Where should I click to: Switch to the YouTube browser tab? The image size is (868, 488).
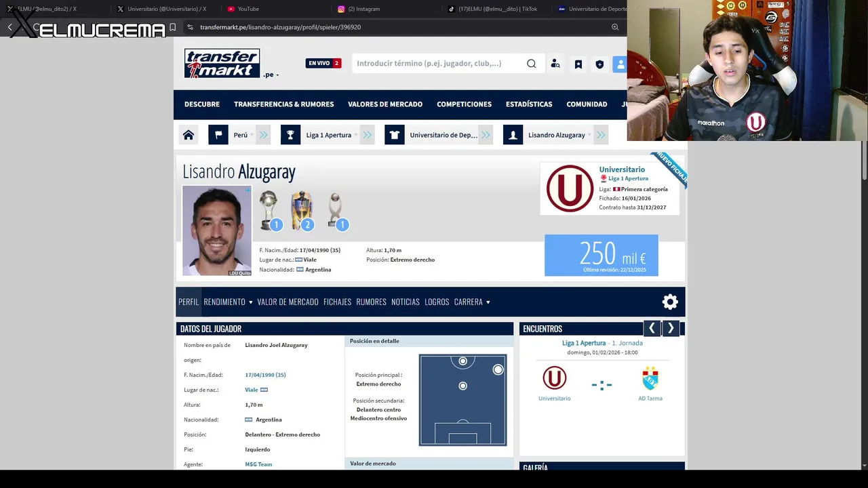point(248,9)
